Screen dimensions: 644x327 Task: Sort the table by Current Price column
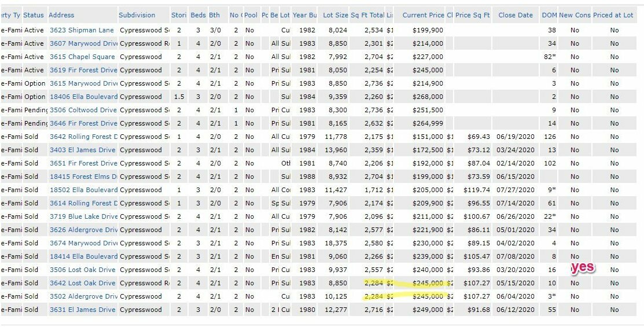pyautogui.click(x=423, y=15)
